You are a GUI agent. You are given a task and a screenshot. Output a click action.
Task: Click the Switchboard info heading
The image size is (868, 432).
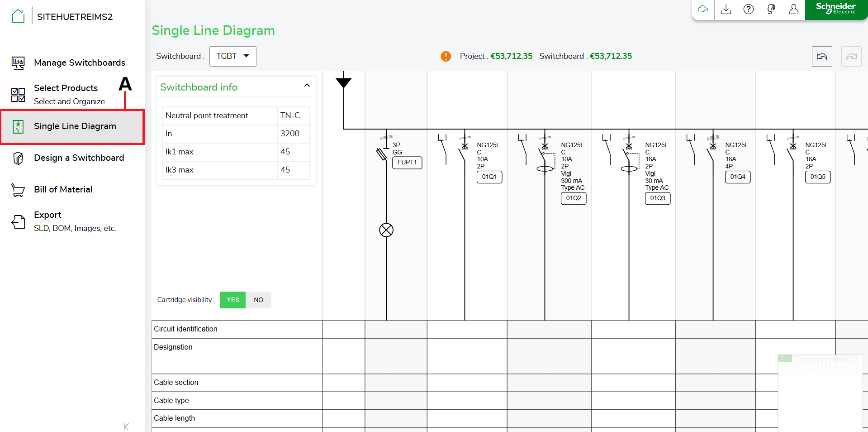(199, 87)
